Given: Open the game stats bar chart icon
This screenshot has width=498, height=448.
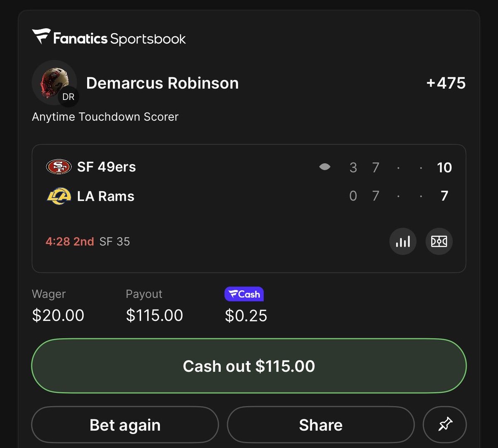Looking at the screenshot, I should (x=403, y=241).
